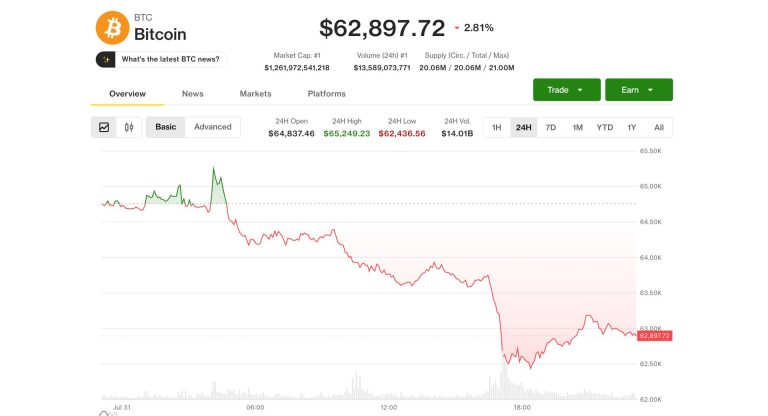Click the sparkle AI news icon

pyautogui.click(x=105, y=59)
